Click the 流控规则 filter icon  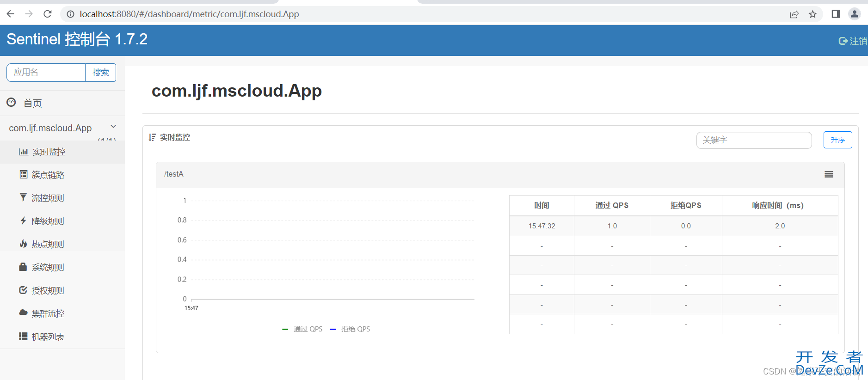(23, 197)
